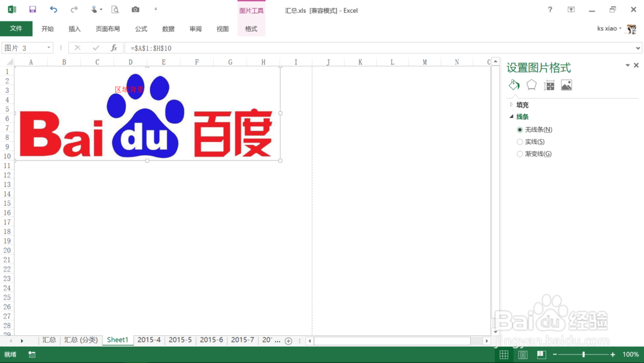Switch to Page Layout view icon
This screenshot has width=644, height=363.
[522, 355]
